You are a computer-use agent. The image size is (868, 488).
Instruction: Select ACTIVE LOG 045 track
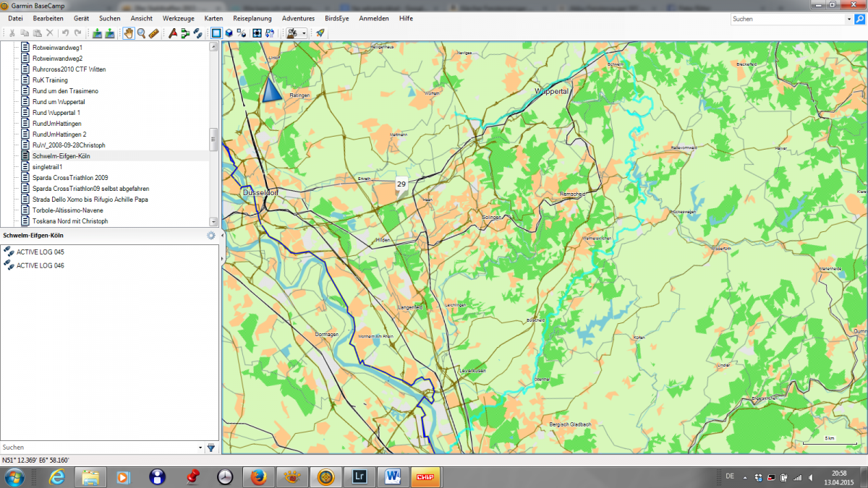click(40, 252)
